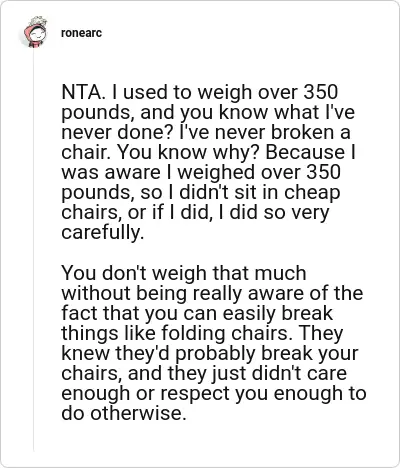Viewport: 400px width, 468px height.
Task: Click the line 'chairs, and they just didn't care'
Action: (204, 373)
